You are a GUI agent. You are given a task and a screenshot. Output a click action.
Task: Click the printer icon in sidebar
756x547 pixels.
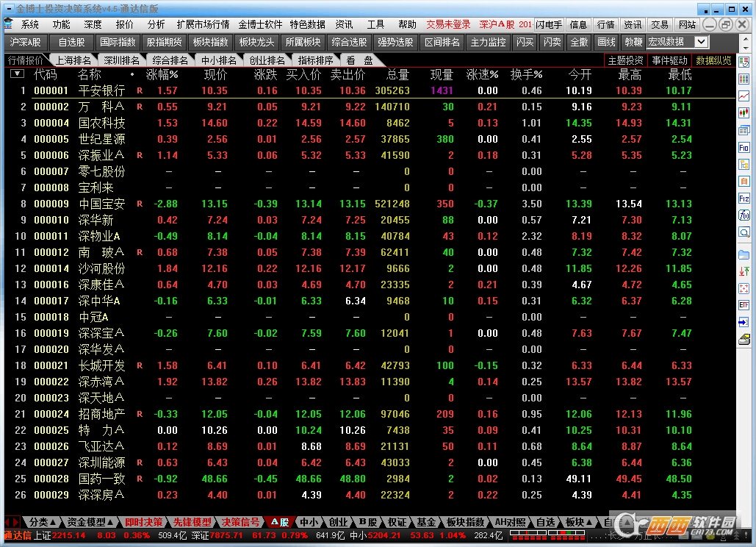coord(744,340)
